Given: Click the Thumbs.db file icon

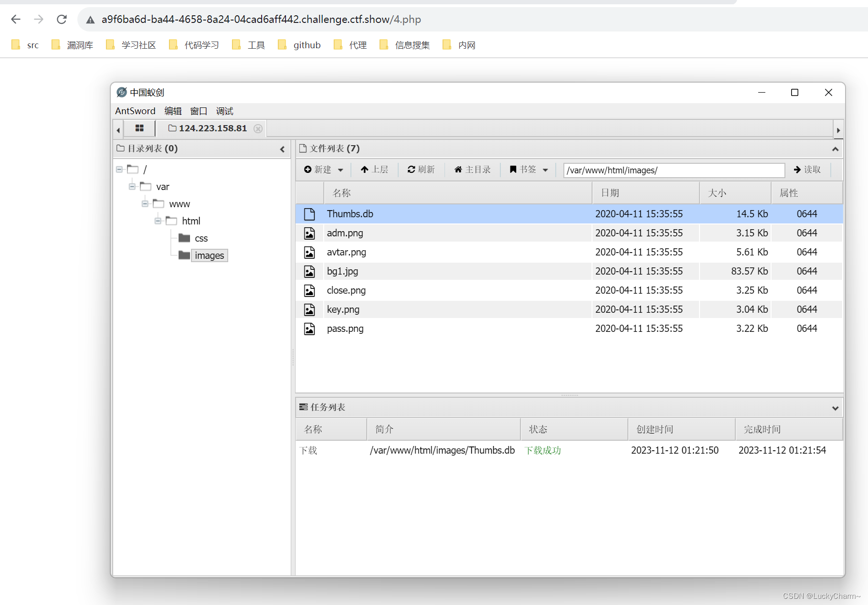Looking at the screenshot, I should point(309,214).
